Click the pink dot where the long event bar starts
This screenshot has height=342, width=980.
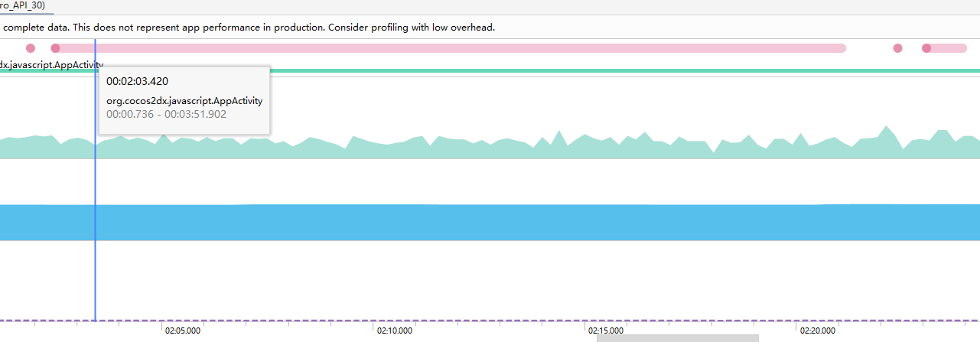pos(55,48)
